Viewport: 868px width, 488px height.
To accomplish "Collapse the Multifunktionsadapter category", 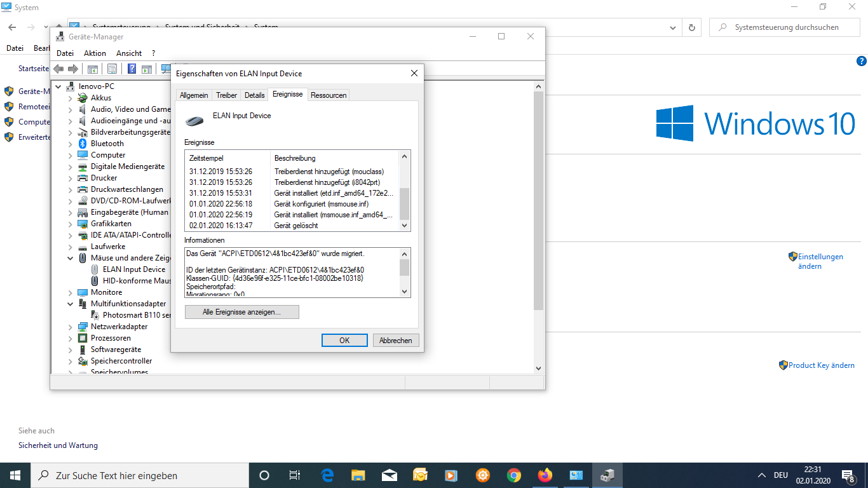I will click(71, 304).
